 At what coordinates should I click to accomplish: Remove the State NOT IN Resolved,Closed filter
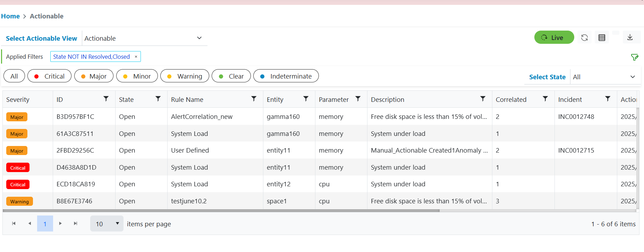(136, 57)
